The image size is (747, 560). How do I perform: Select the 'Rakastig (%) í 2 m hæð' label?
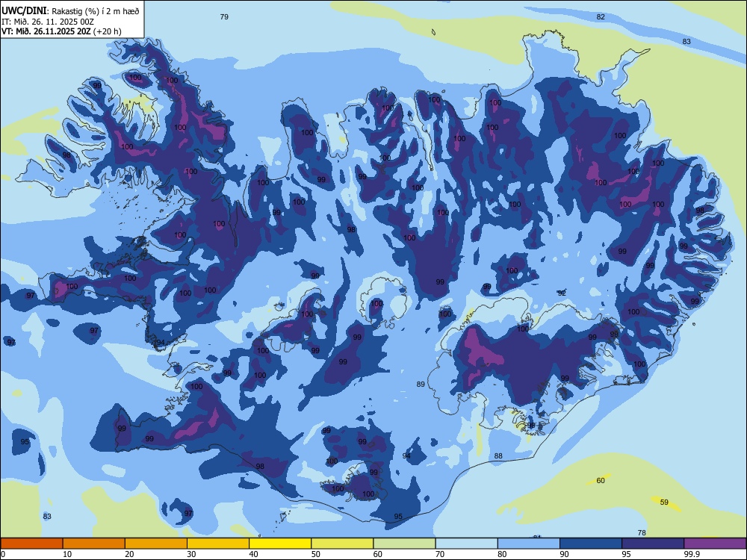pyautogui.click(x=96, y=11)
